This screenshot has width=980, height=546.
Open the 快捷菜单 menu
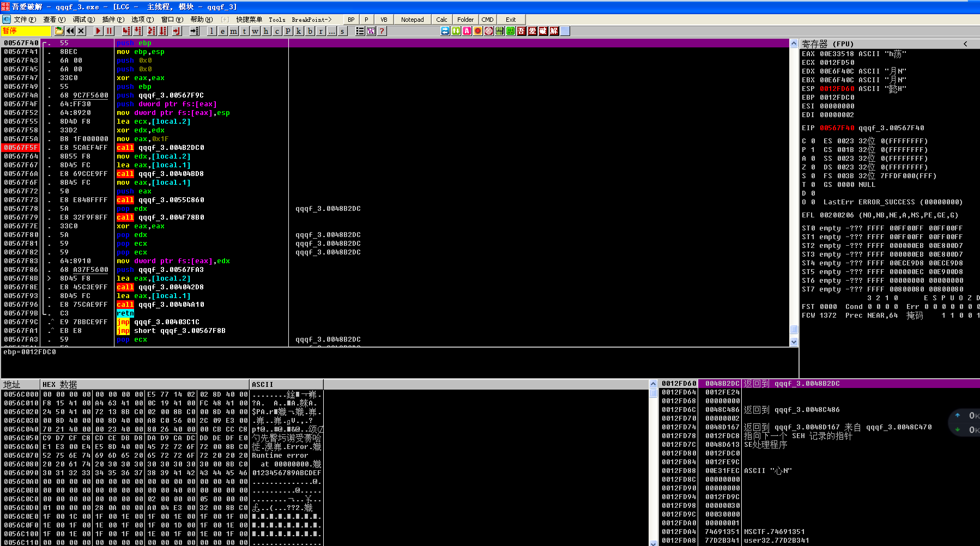pyautogui.click(x=249, y=20)
